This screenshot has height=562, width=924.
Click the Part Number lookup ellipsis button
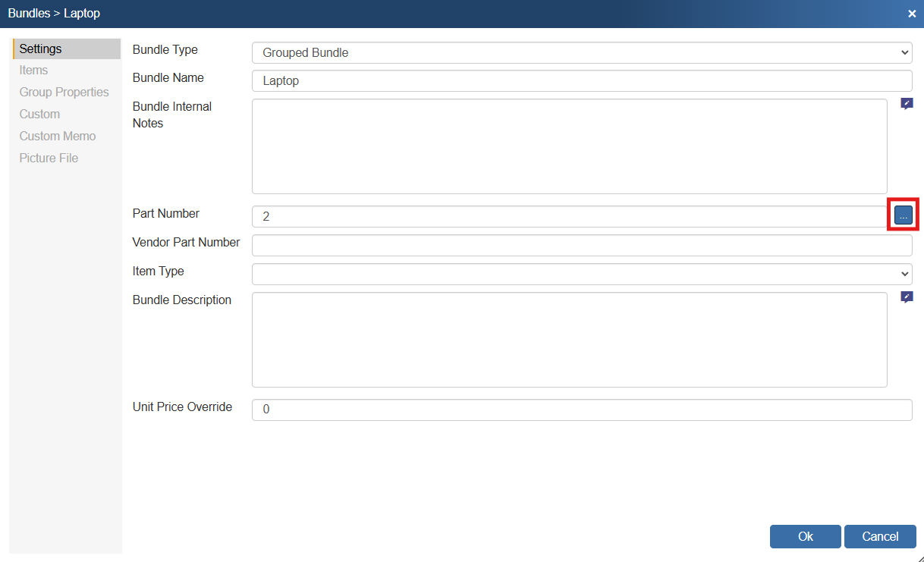(x=903, y=215)
